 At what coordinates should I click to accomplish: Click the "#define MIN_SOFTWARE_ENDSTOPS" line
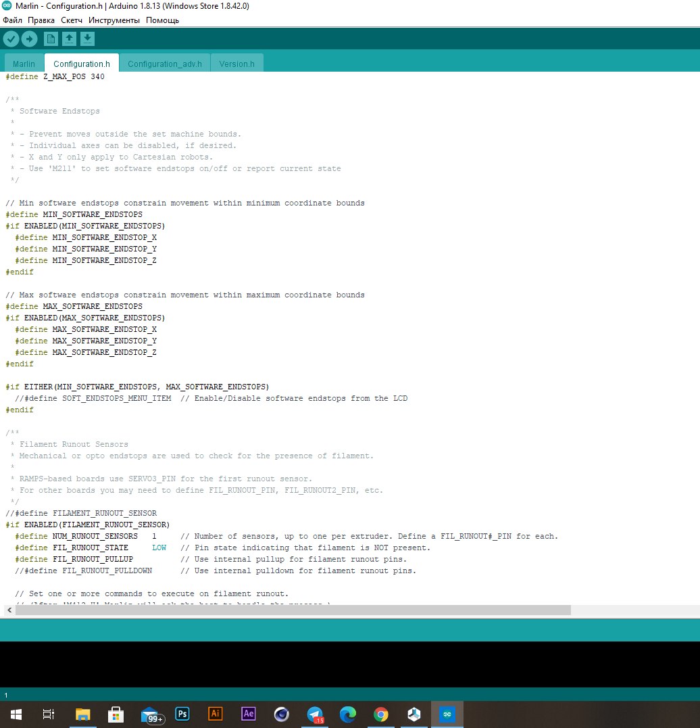(x=74, y=214)
